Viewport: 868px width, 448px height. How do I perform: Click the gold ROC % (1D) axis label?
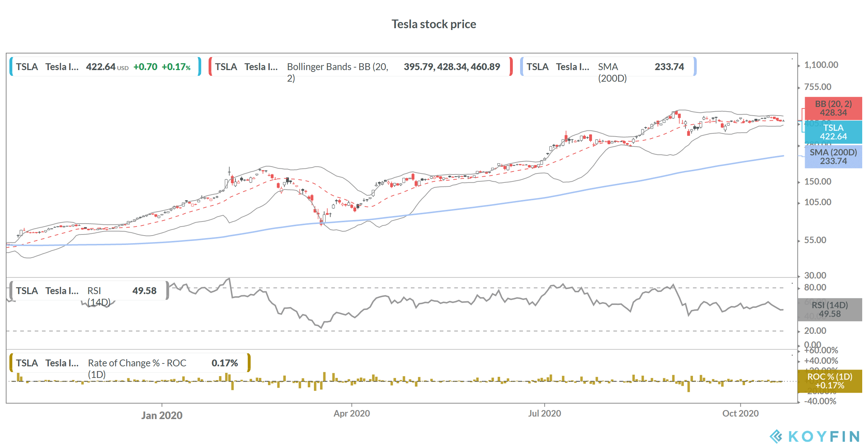(x=830, y=381)
